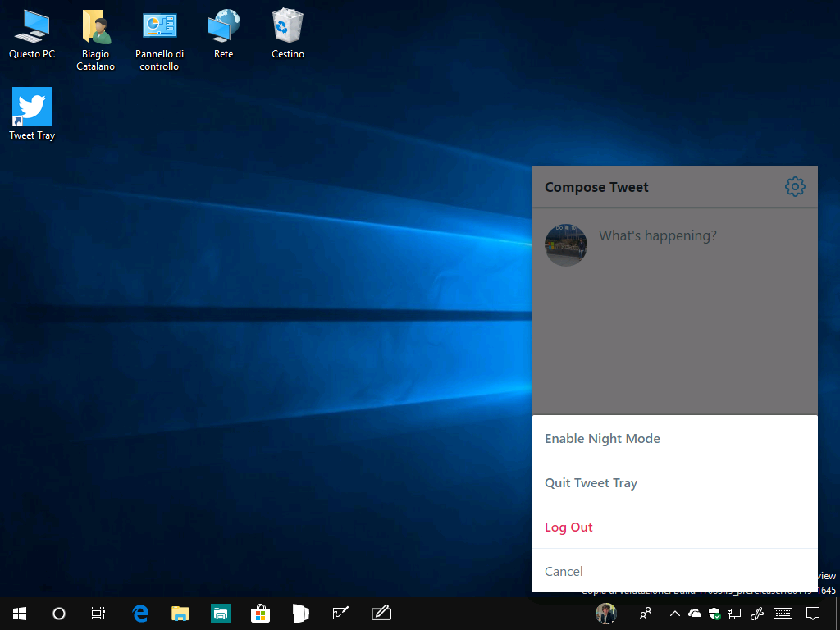Screen dimensions: 840x630
Task: Open the network status tray icon
Action: (734, 614)
